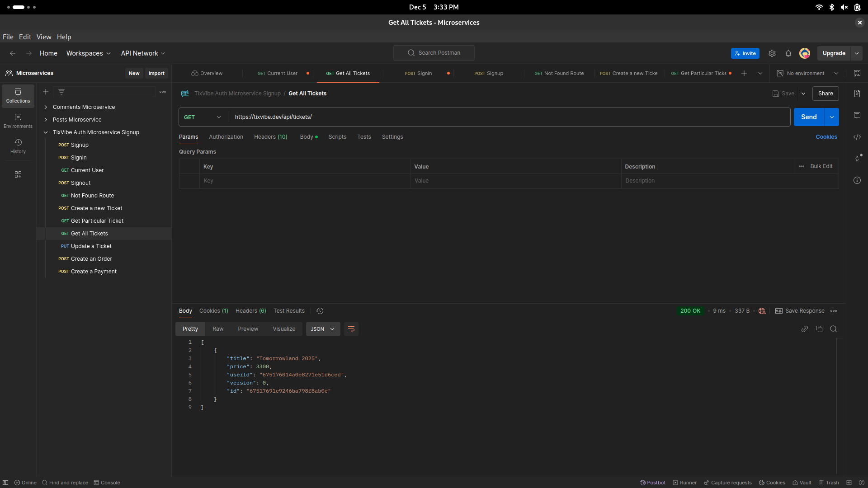
Task: Open the code snippet icon
Action: [857, 137]
